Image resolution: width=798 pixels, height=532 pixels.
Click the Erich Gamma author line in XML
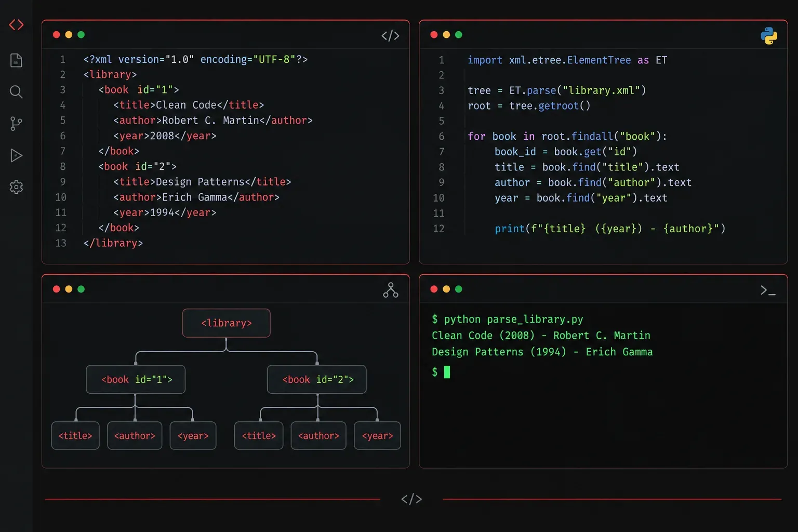(x=196, y=197)
